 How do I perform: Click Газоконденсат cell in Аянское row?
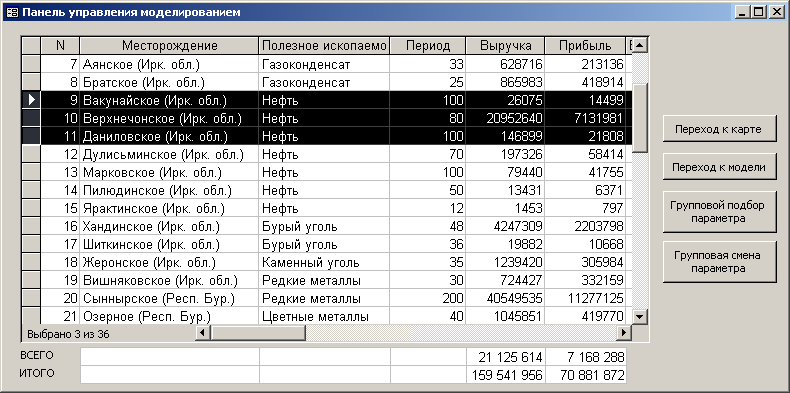[x=324, y=64]
